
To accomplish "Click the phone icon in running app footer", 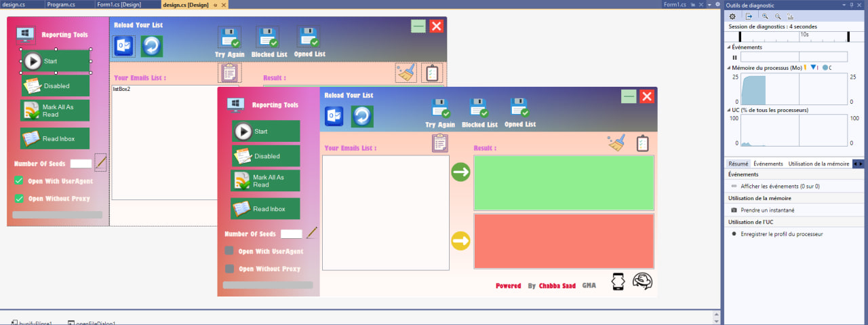I will tap(618, 282).
